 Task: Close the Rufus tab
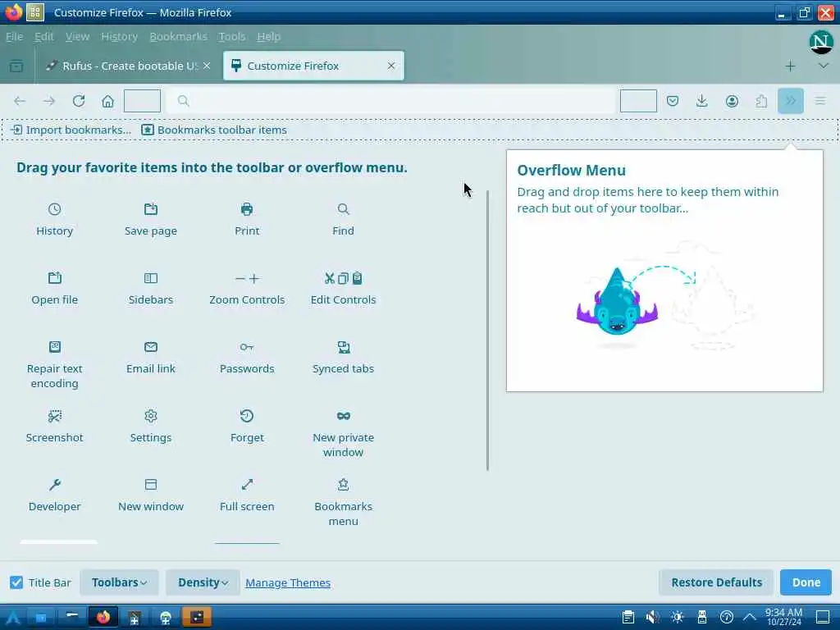pyautogui.click(x=207, y=66)
